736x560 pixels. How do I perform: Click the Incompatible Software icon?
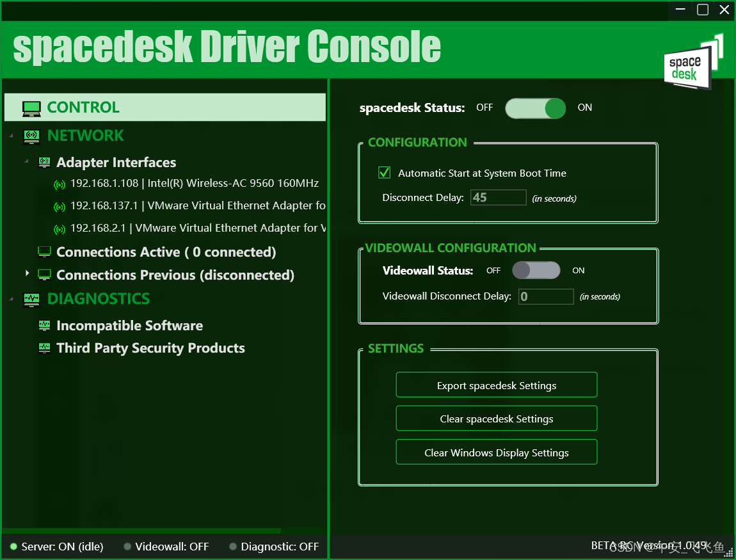pos(45,325)
